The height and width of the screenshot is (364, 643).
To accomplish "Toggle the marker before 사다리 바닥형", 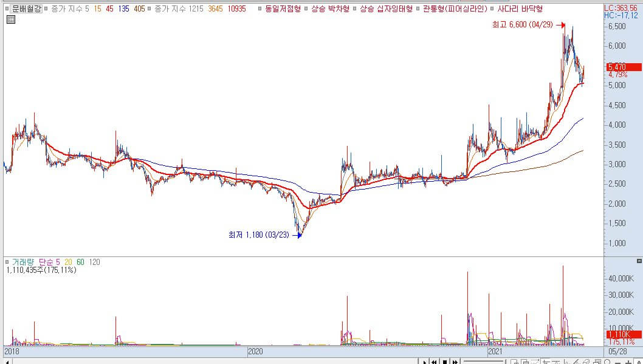I will click(x=492, y=9).
